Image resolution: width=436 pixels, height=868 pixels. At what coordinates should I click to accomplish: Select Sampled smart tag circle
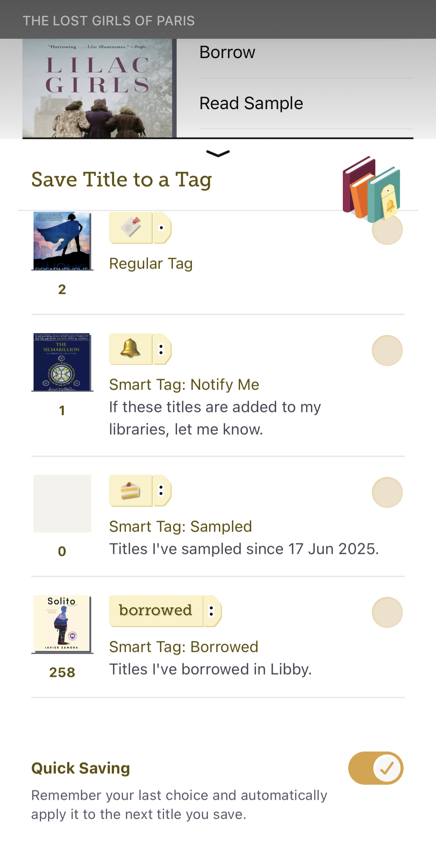(387, 492)
